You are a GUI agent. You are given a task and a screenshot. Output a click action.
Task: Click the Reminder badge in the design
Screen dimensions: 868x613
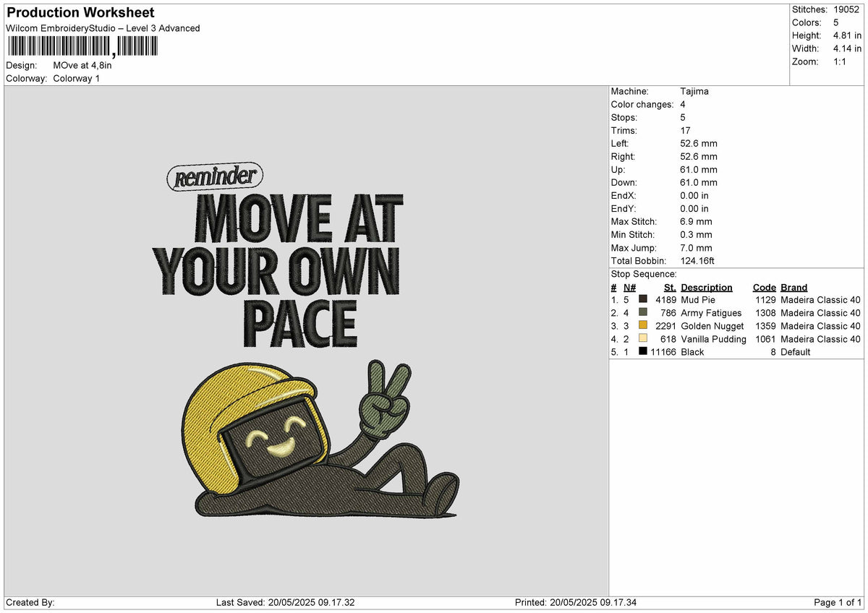point(215,176)
